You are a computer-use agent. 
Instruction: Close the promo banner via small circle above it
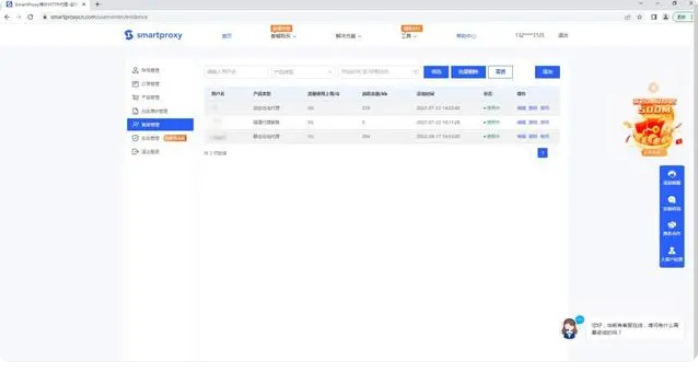653,87
